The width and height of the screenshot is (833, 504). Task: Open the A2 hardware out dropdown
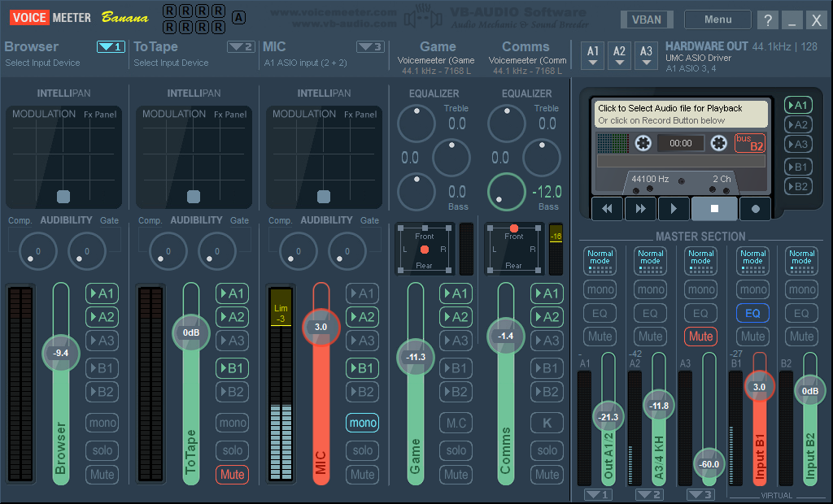click(619, 56)
